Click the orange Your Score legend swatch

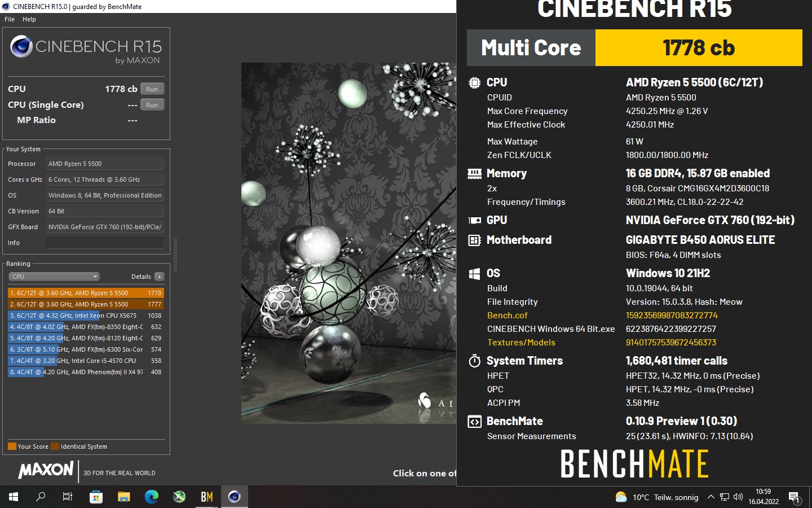point(12,446)
